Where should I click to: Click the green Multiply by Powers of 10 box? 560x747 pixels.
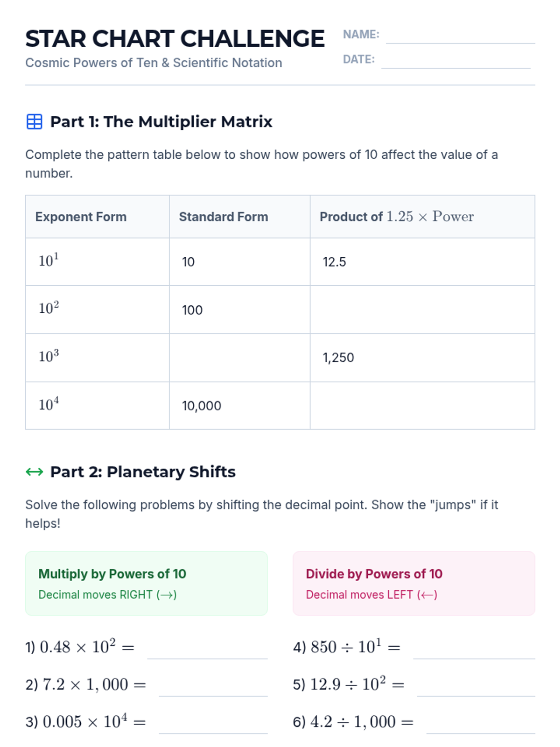click(x=146, y=583)
